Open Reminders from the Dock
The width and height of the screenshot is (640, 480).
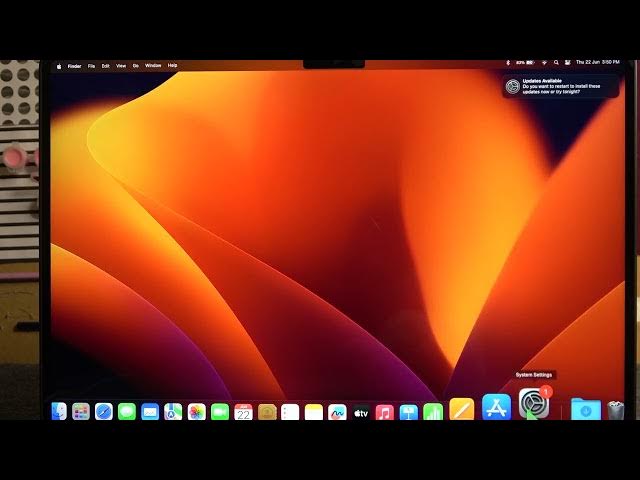click(x=290, y=411)
